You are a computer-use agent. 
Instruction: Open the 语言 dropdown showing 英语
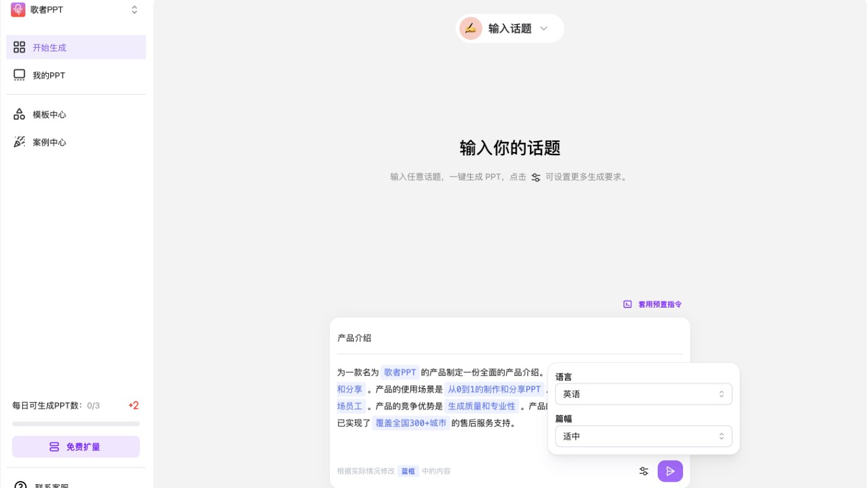coord(644,394)
